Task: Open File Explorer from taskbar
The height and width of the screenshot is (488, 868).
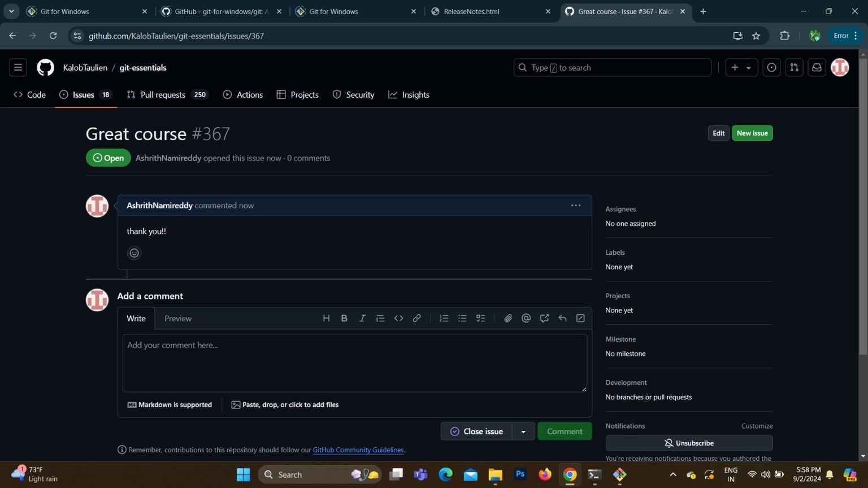Action: [495, 475]
